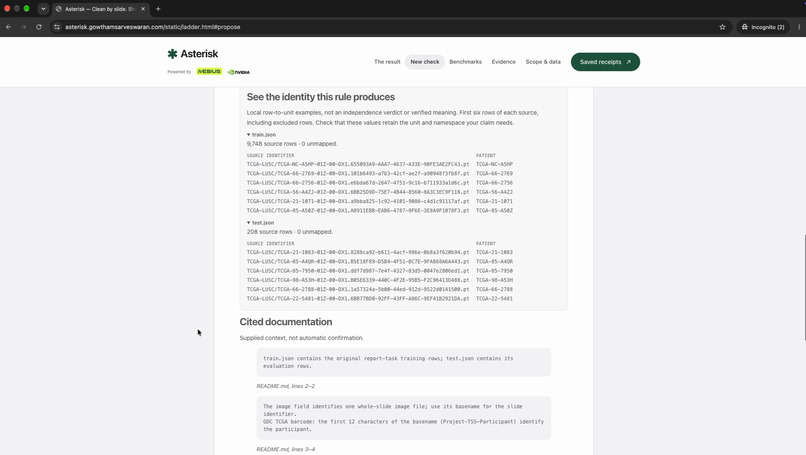Image resolution: width=806 pixels, height=455 pixels.
Task: Open the Incognito (2) profile button
Action: click(763, 27)
